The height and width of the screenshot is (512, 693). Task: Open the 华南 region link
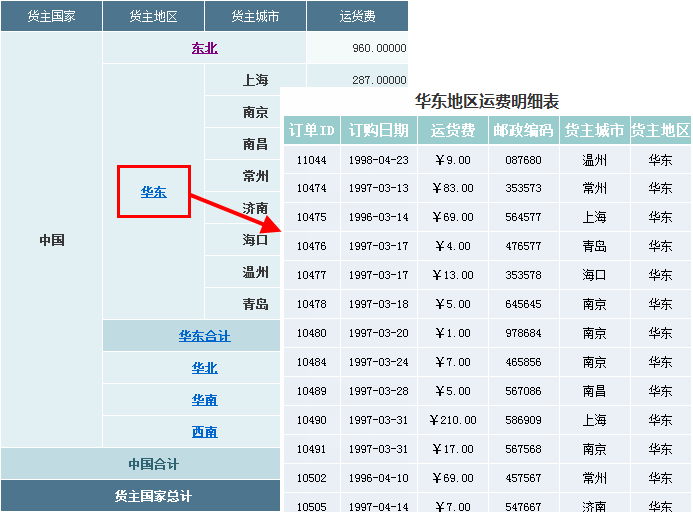(204, 400)
